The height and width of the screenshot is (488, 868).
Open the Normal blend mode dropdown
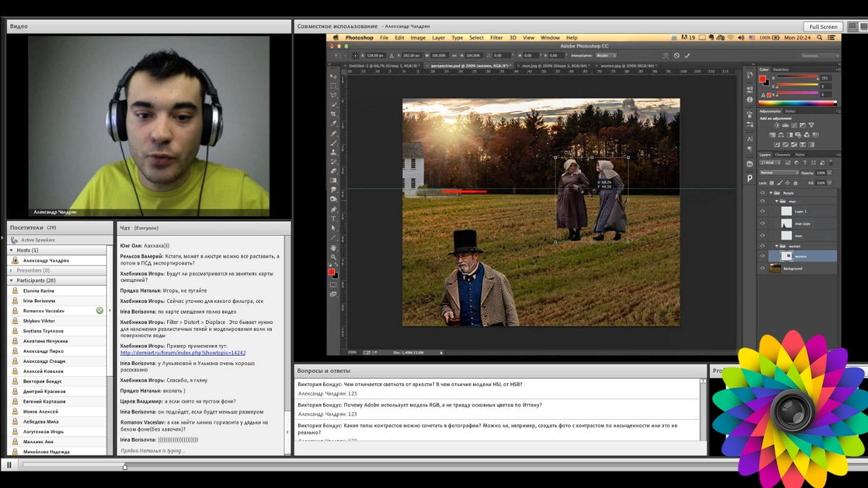(x=777, y=173)
